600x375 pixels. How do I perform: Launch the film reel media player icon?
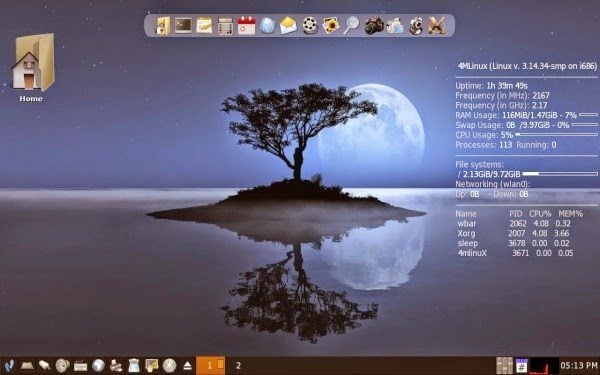310,26
